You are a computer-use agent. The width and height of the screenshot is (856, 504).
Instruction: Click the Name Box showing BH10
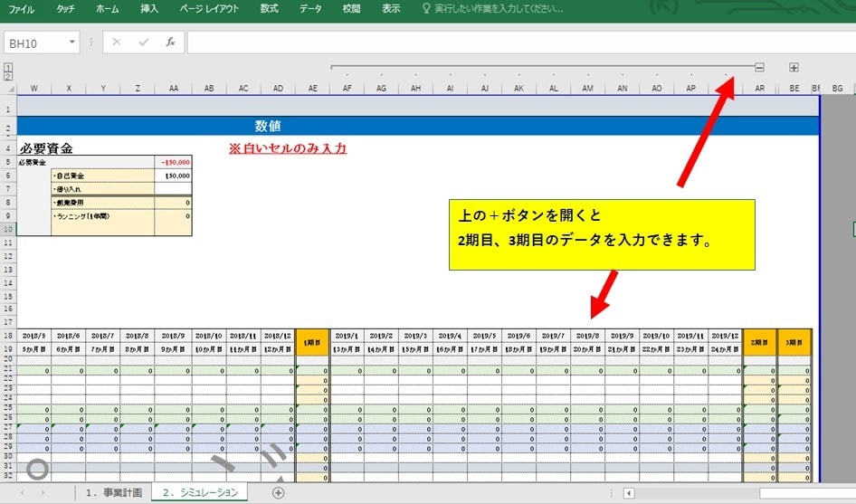coord(35,43)
